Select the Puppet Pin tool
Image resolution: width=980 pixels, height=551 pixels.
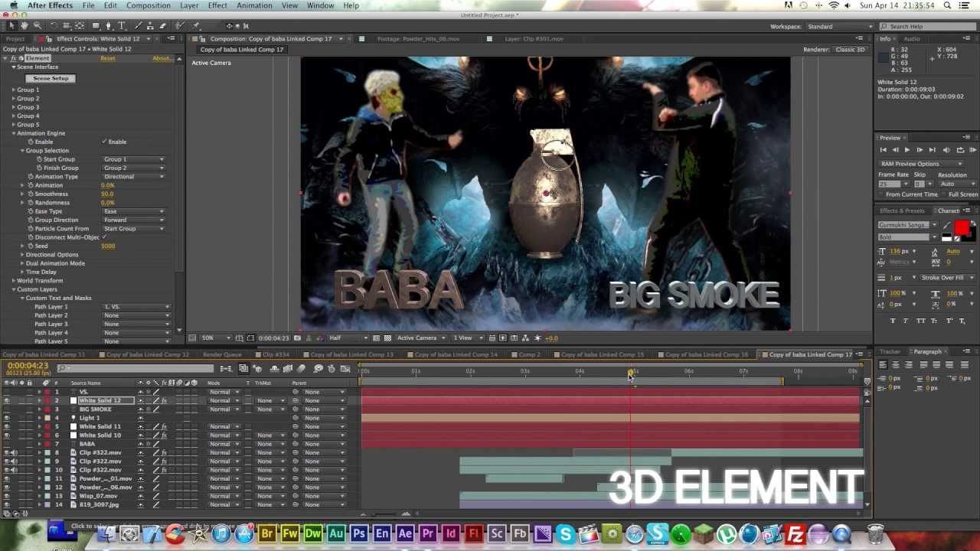coord(196,26)
